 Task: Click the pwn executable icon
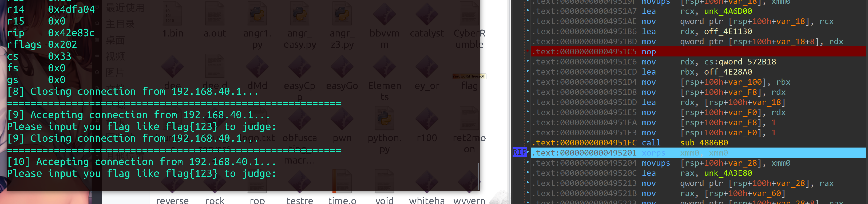(342, 119)
